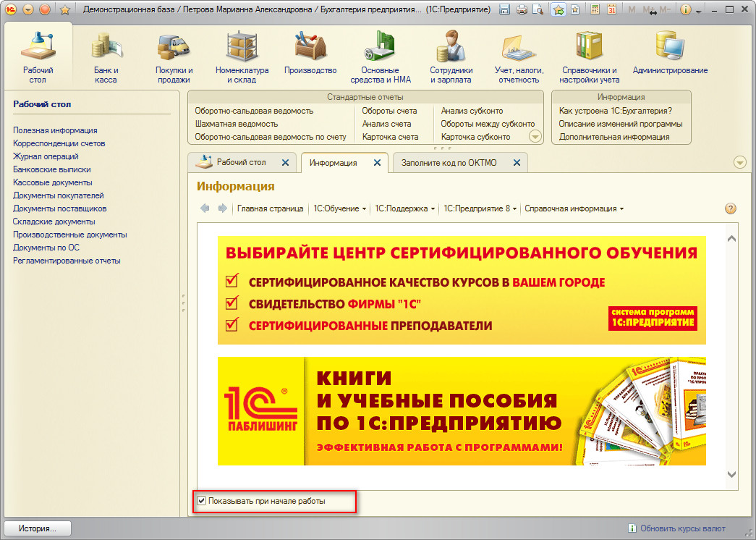
Task: Open the Обороты счета report
Action: pos(389,111)
